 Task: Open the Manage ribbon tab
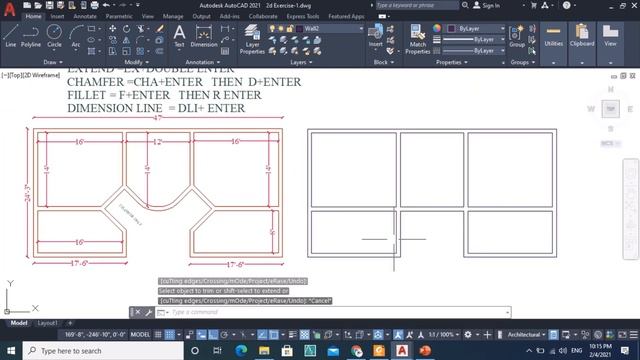coord(173,16)
